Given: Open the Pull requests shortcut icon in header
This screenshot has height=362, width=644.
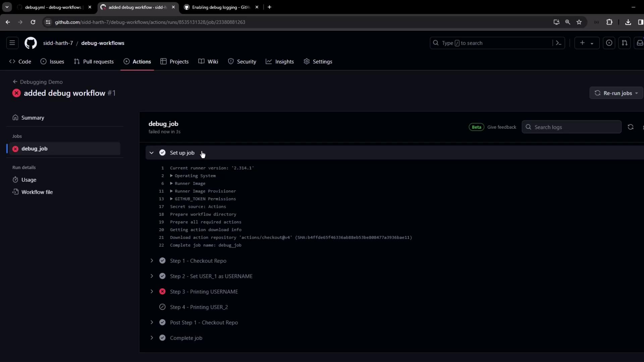Looking at the screenshot, I should click(x=625, y=43).
